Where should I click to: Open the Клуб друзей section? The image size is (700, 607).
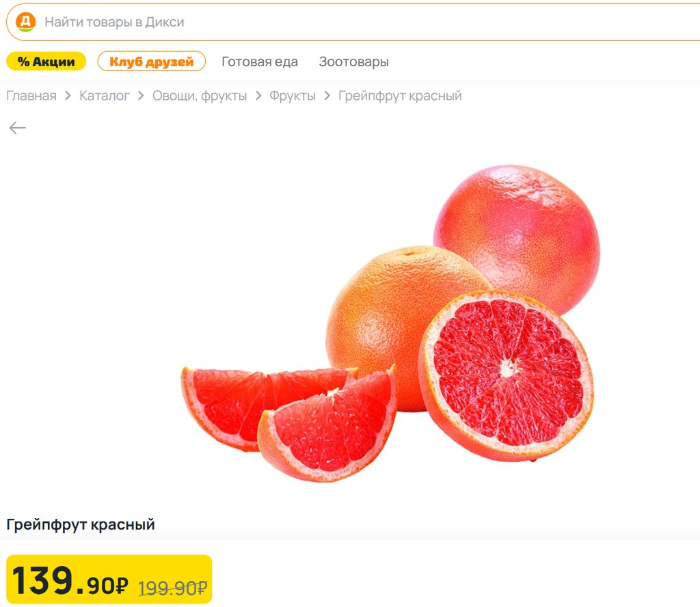[151, 61]
